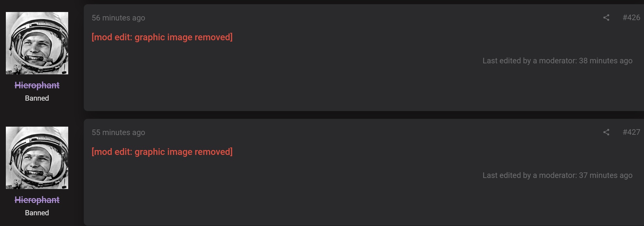Click the Banned label under the first Hierophant
Screen dimensions: 644x226
(37, 98)
